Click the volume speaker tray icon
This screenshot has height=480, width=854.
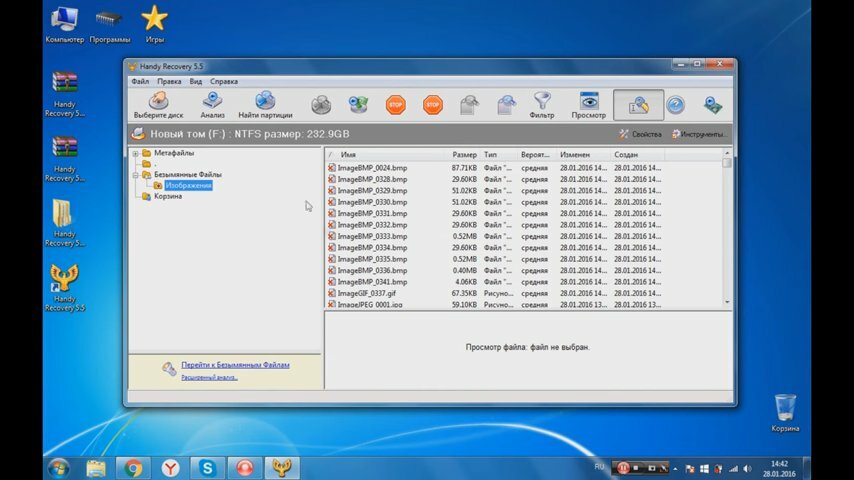pos(747,469)
